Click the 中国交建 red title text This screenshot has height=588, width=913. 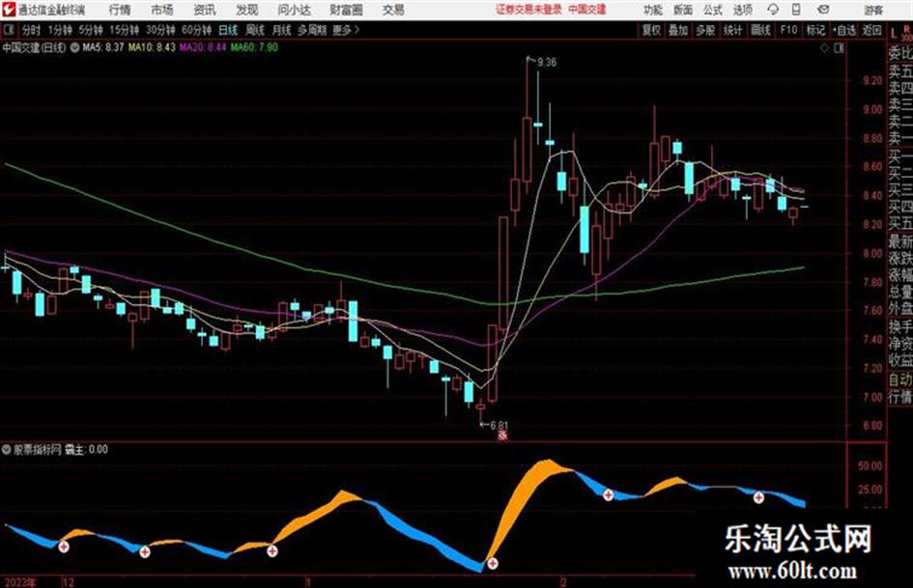click(x=587, y=10)
